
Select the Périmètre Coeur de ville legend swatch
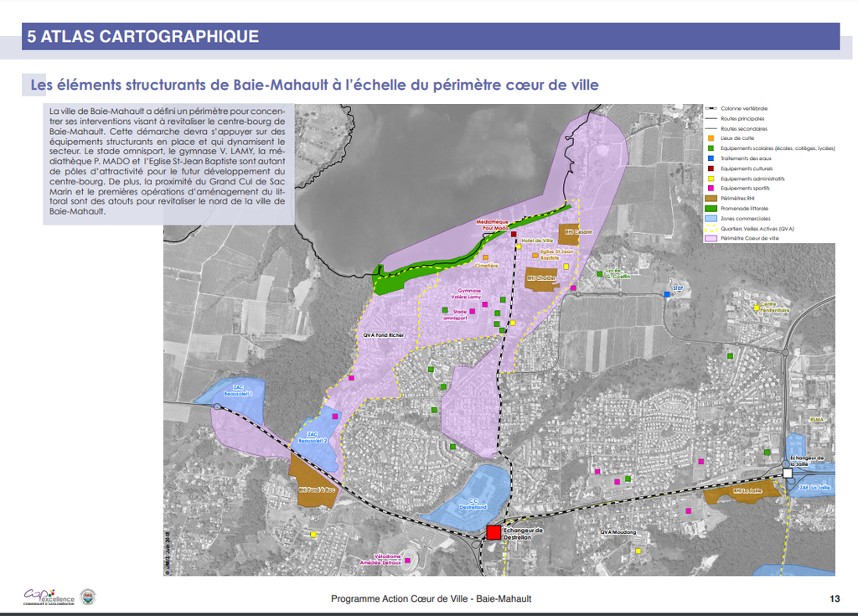711,238
